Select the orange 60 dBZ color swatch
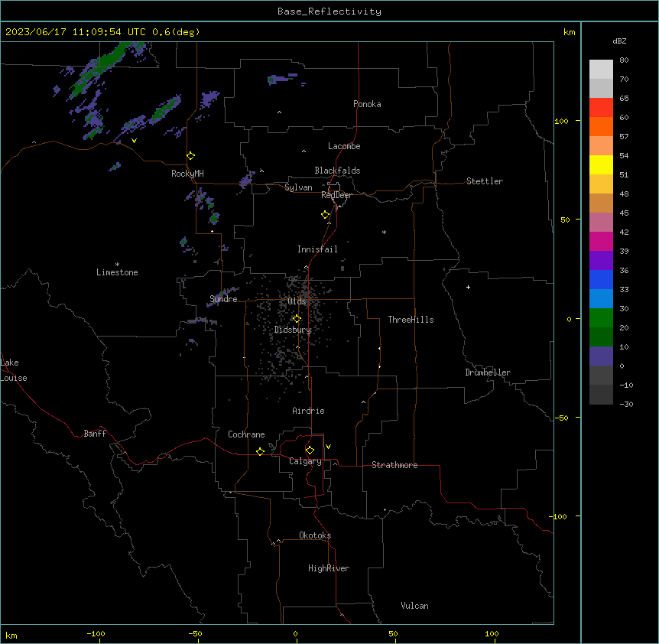This screenshot has height=644, width=659. (x=601, y=126)
